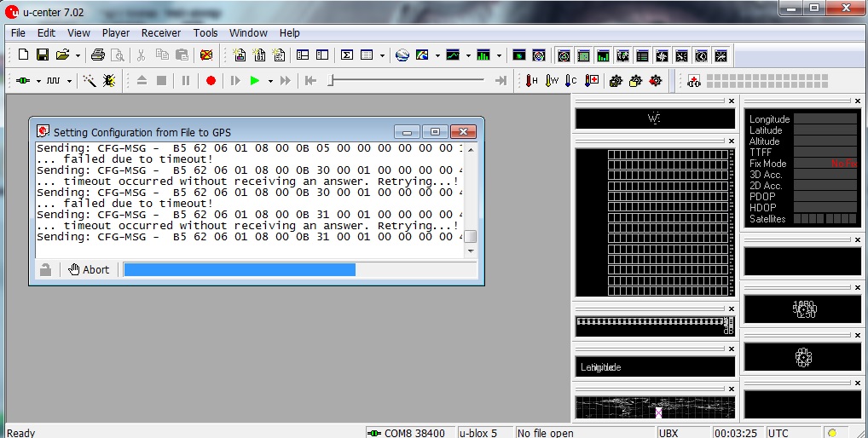Open the COM port dropdown arrow
Image resolution: width=868 pixels, height=438 pixels.
click(x=38, y=81)
